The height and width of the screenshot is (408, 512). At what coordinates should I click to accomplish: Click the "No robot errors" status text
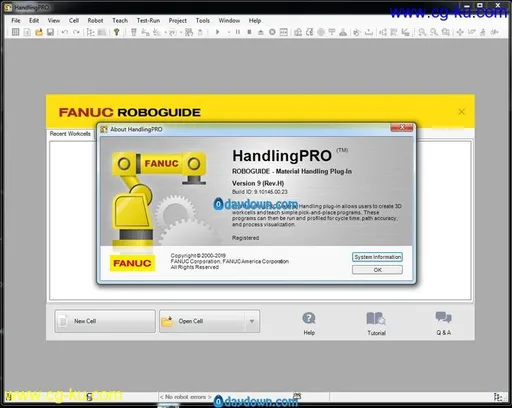pyautogui.click(x=186, y=397)
